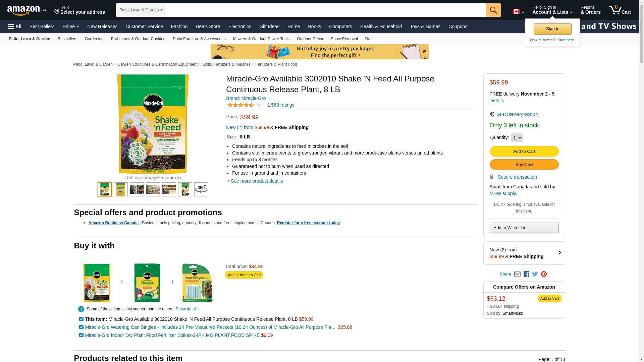
Task: Share via Facebook icon
Action: pyautogui.click(x=526, y=274)
